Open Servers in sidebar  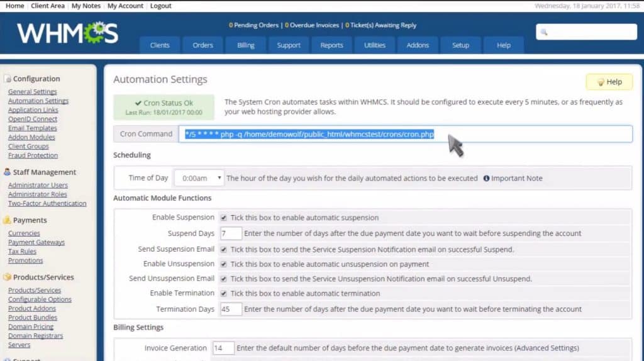(19, 345)
